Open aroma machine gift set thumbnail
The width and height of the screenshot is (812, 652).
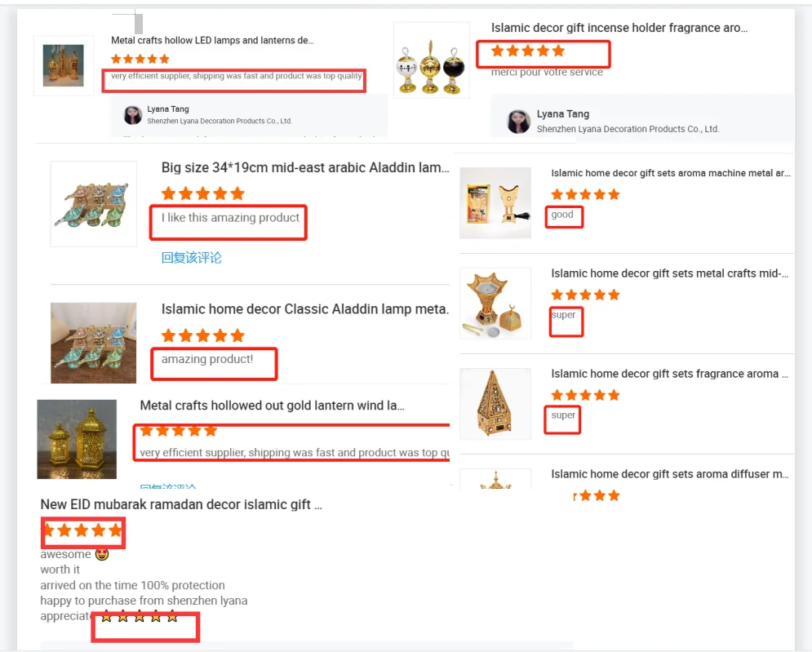click(x=495, y=203)
